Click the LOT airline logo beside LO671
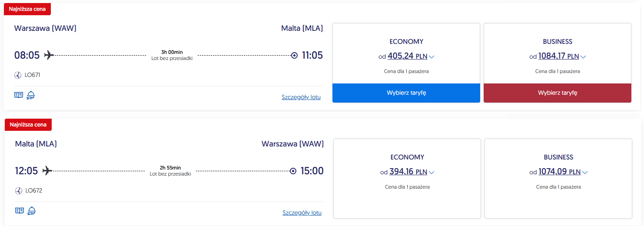Image resolution: width=644 pixels, height=226 pixels. tap(18, 75)
